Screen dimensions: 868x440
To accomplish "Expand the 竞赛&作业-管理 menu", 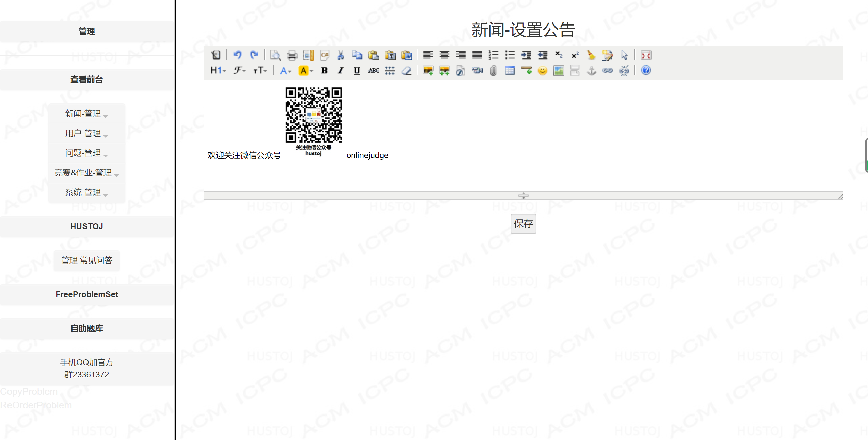I will coord(87,173).
